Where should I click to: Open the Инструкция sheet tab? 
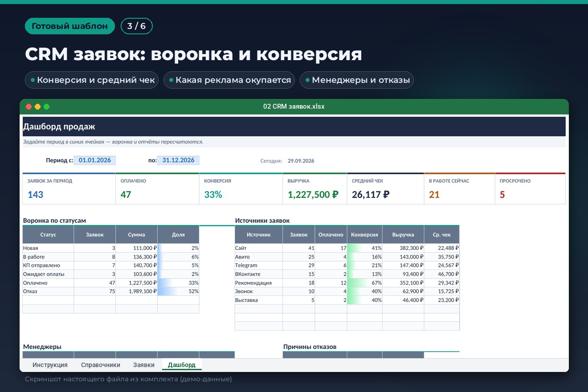tap(50, 365)
